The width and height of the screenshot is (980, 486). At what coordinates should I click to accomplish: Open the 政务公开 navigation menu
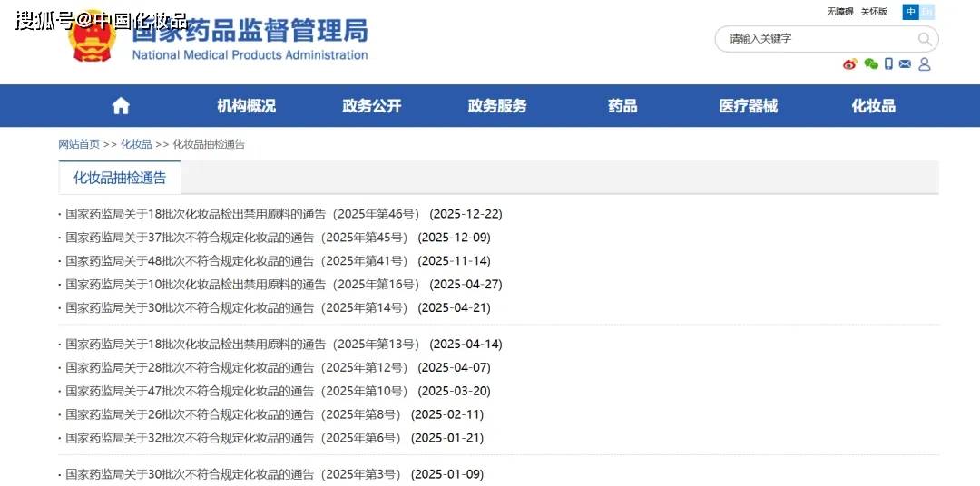pos(371,106)
